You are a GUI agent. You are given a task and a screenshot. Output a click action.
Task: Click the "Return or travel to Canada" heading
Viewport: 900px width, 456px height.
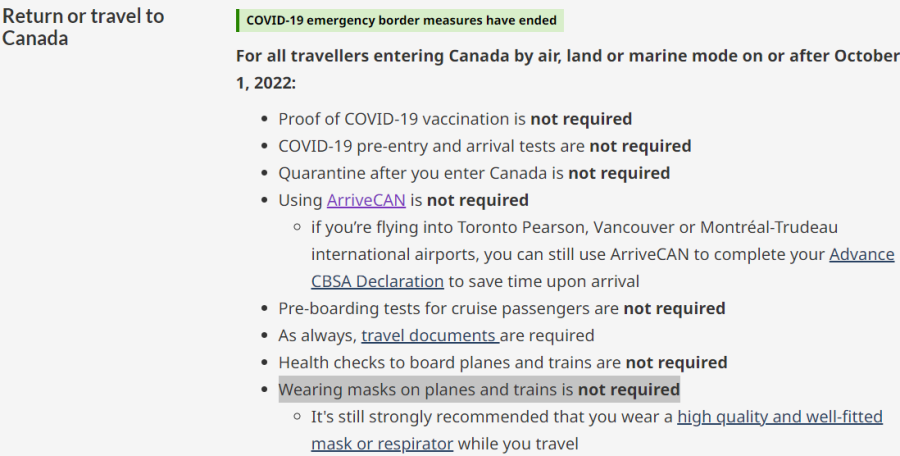83,27
